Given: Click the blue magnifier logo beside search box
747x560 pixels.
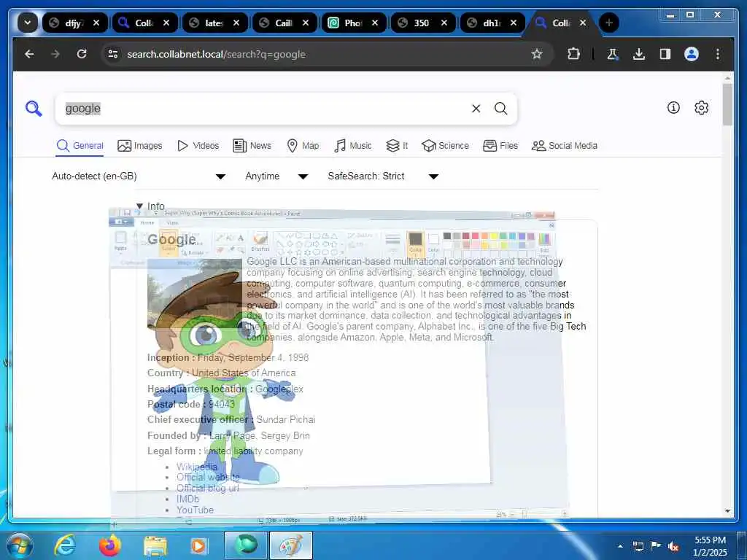Looking at the screenshot, I should click(x=34, y=109).
